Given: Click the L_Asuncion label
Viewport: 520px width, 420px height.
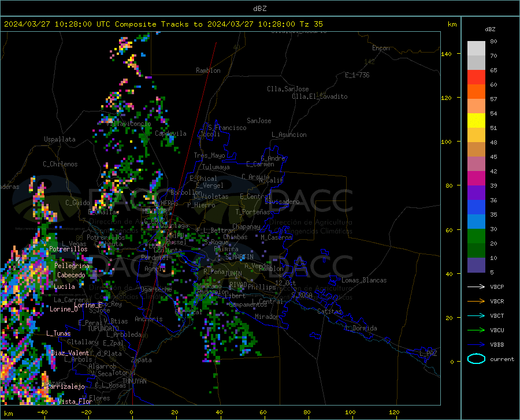Looking at the screenshot, I should [289, 135].
